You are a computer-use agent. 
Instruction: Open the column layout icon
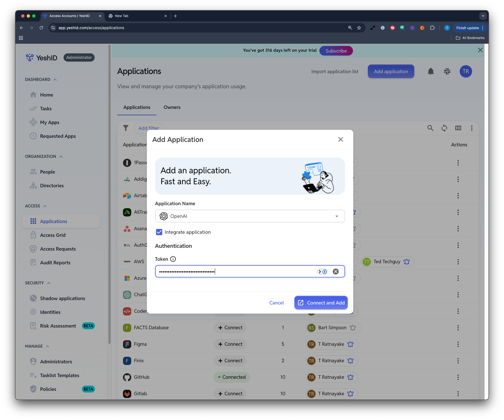[458, 128]
